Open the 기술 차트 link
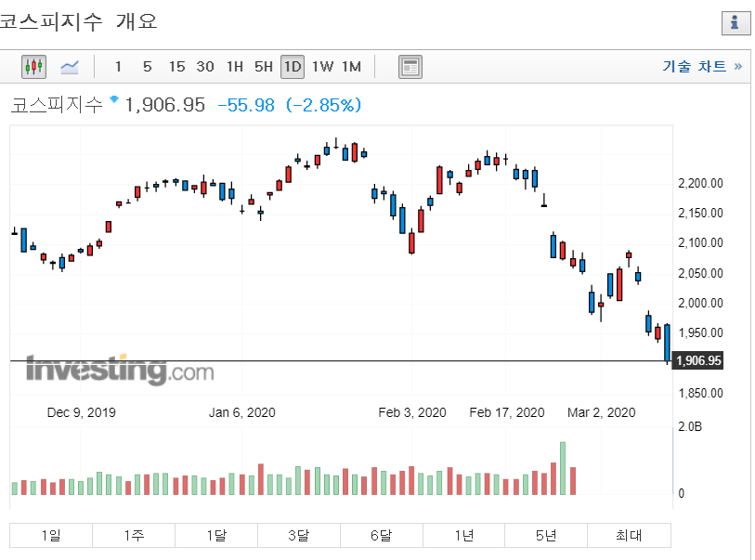 coord(702,66)
